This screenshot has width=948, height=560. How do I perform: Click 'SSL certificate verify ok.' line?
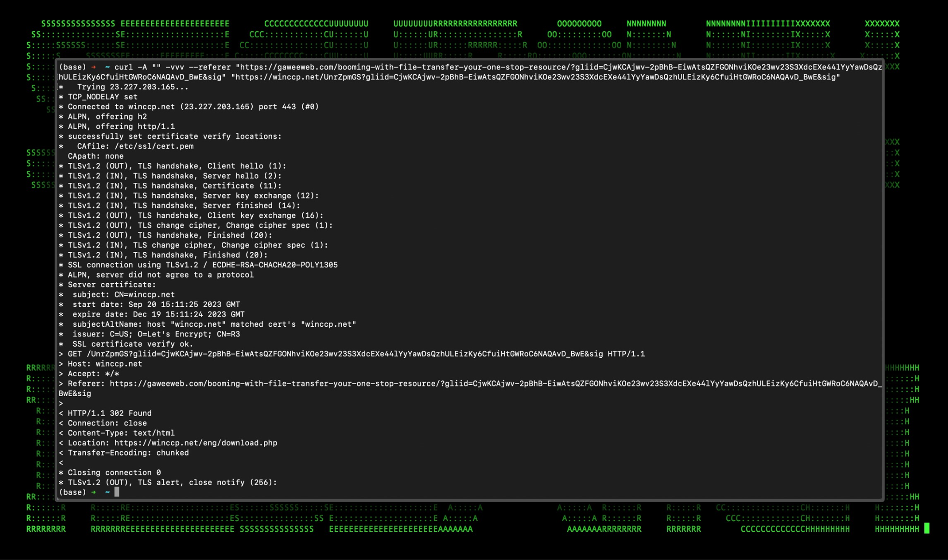[x=132, y=344]
